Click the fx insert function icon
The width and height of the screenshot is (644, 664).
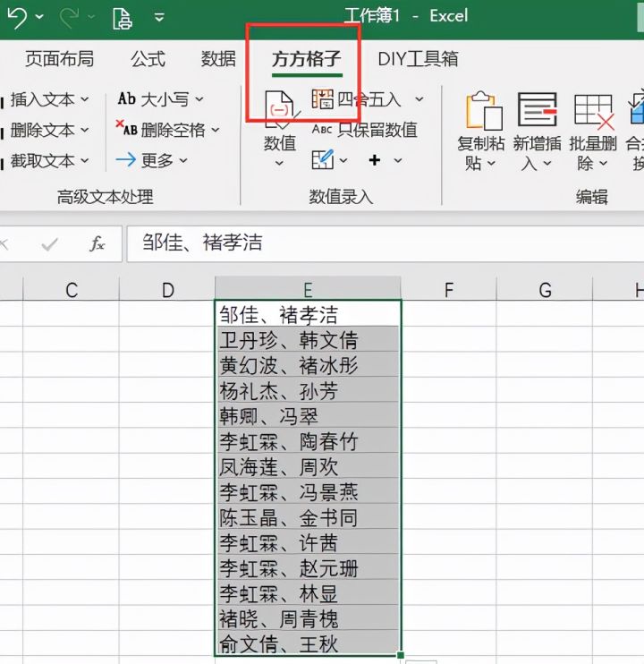(97, 243)
